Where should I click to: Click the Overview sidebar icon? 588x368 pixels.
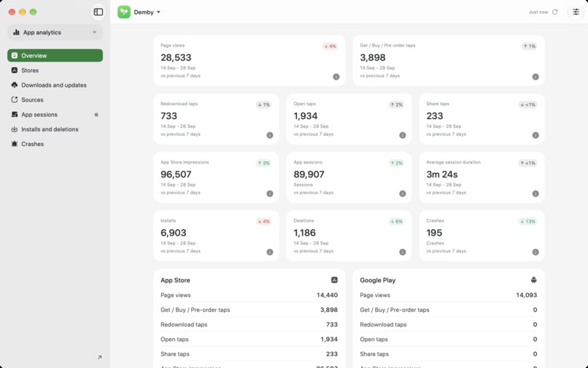(x=15, y=55)
